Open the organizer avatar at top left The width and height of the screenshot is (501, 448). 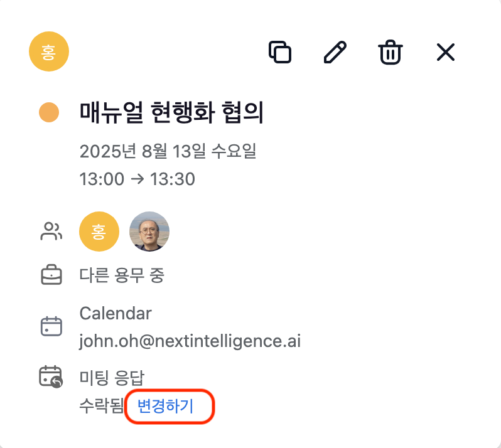(49, 51)
